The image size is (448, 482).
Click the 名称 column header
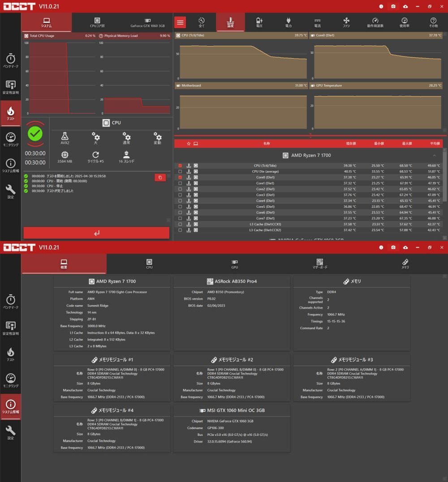tap(267, 143)
